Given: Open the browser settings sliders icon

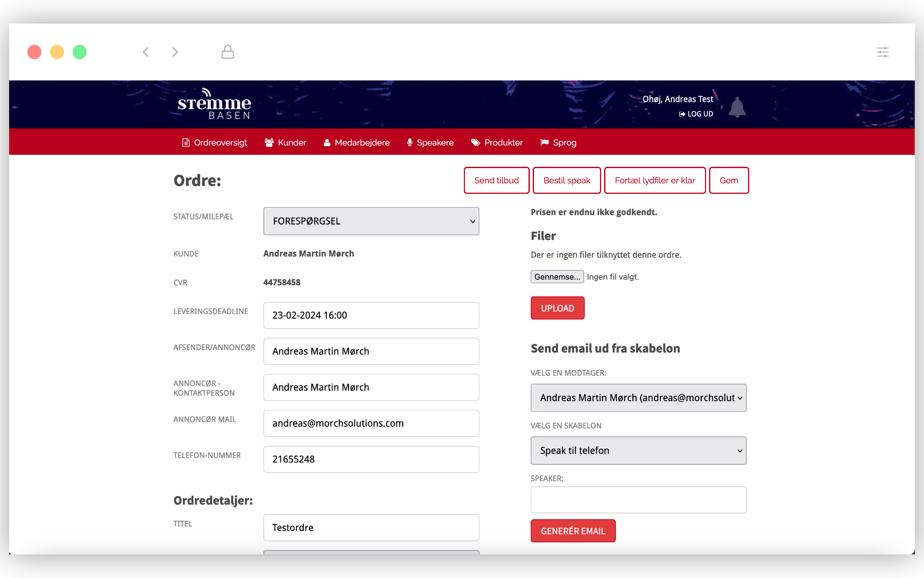Looking at the screenshot, I should click(x=883, y=52).
